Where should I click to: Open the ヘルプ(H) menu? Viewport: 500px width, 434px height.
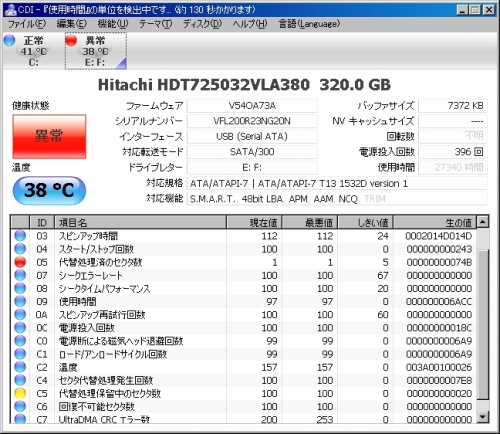(250, 24)
